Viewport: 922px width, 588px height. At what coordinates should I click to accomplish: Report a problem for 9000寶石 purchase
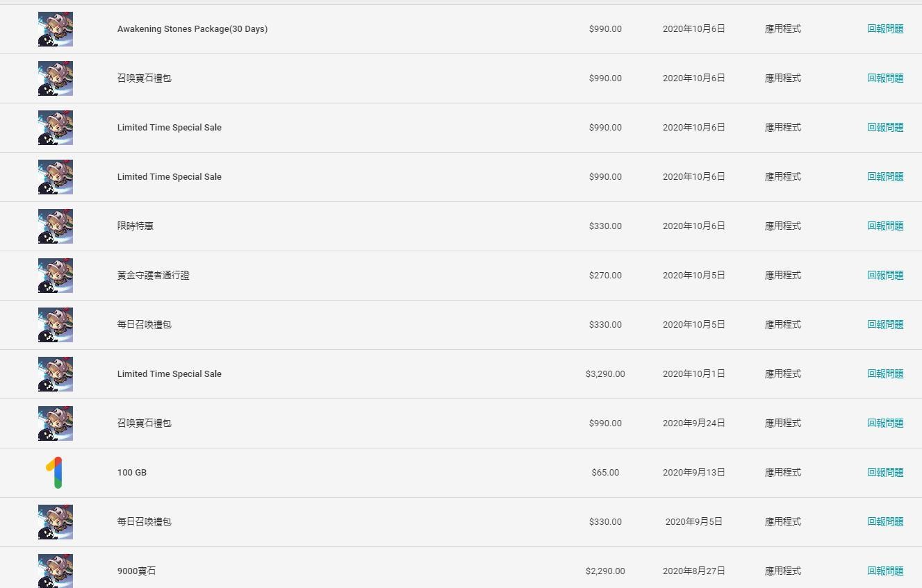click(885, 571)
